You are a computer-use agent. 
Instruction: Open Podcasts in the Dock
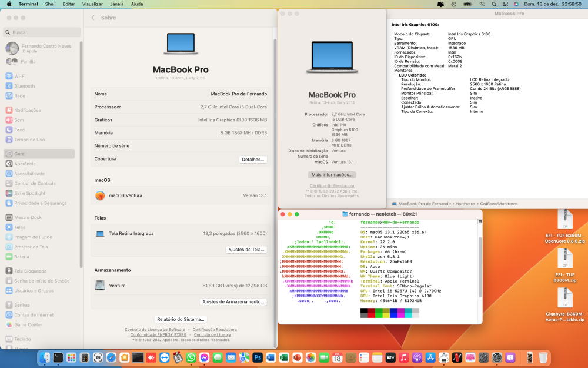(417, 357)
